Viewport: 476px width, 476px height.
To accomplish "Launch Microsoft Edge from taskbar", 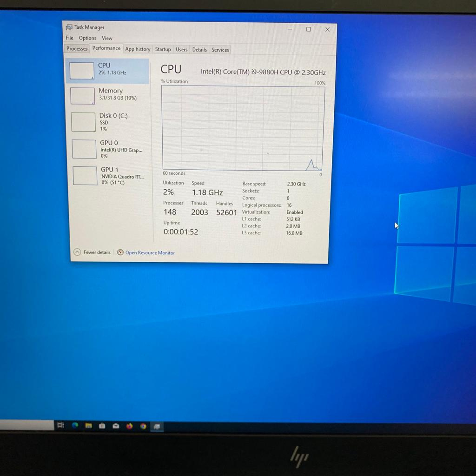I will [75, 425].
